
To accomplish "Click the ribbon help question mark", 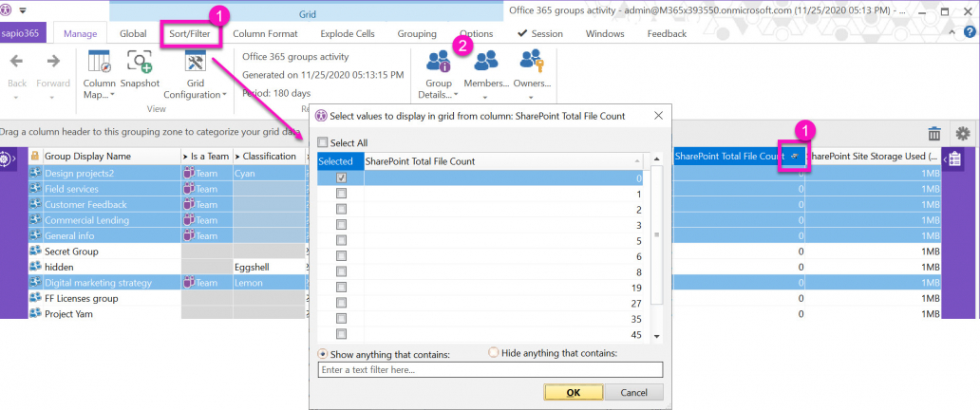I will [x=968, y=33].
